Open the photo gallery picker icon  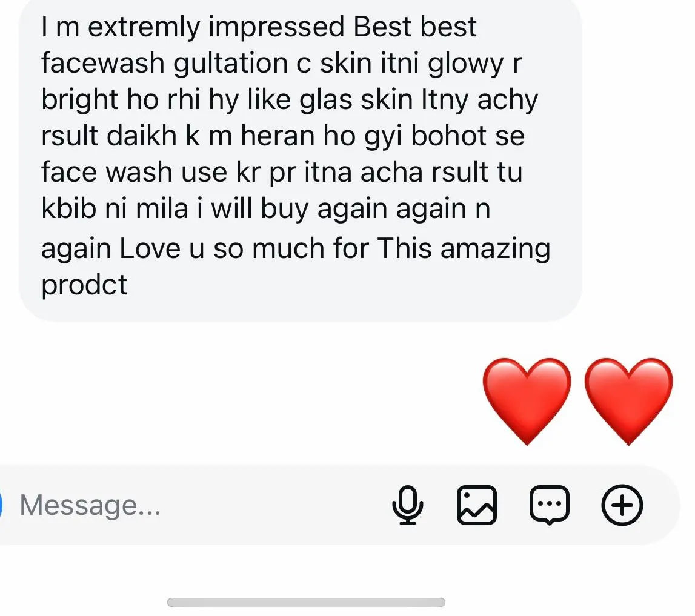476,505
